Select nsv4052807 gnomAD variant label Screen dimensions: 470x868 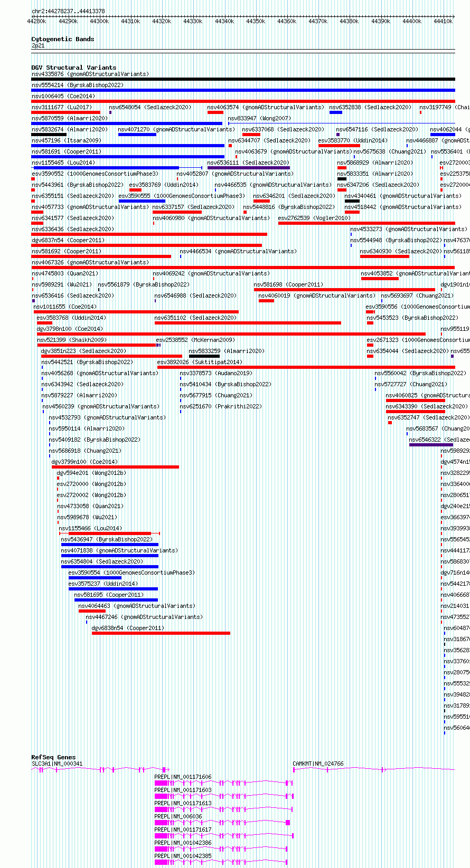pyautogui.click(x=236, y=174)
